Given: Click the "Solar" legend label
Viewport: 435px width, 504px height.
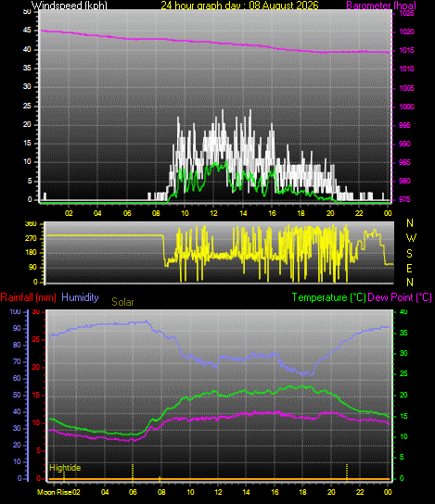Looking at the screenshot, I should (122, 302).
